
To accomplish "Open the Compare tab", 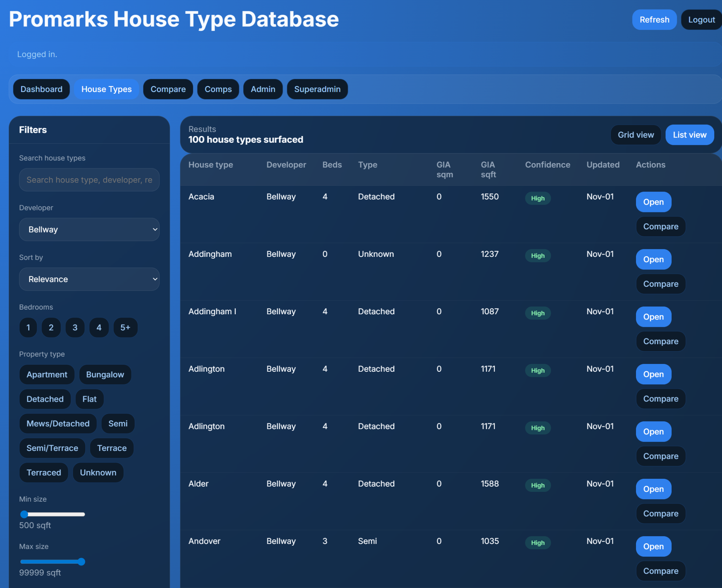I will pos(168,89).
